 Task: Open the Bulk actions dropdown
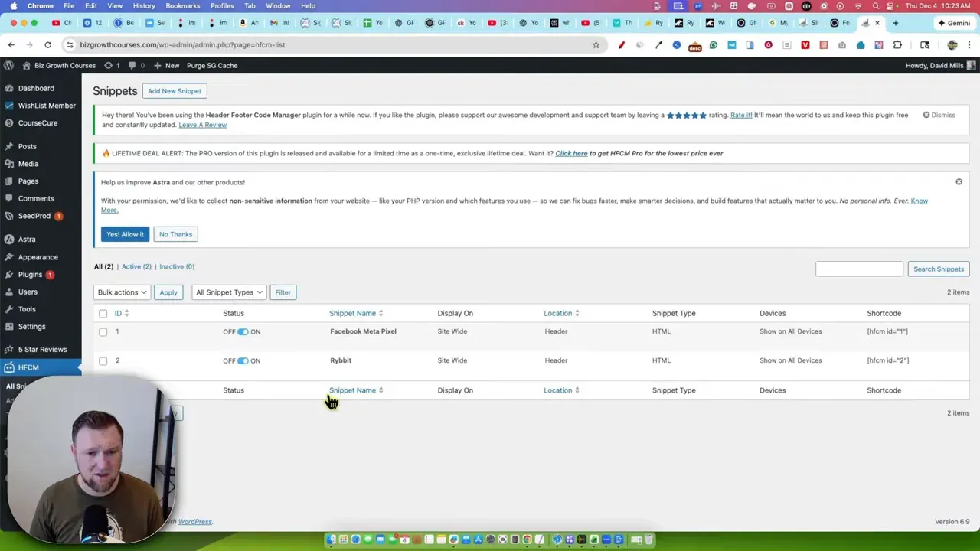point(121,292)
